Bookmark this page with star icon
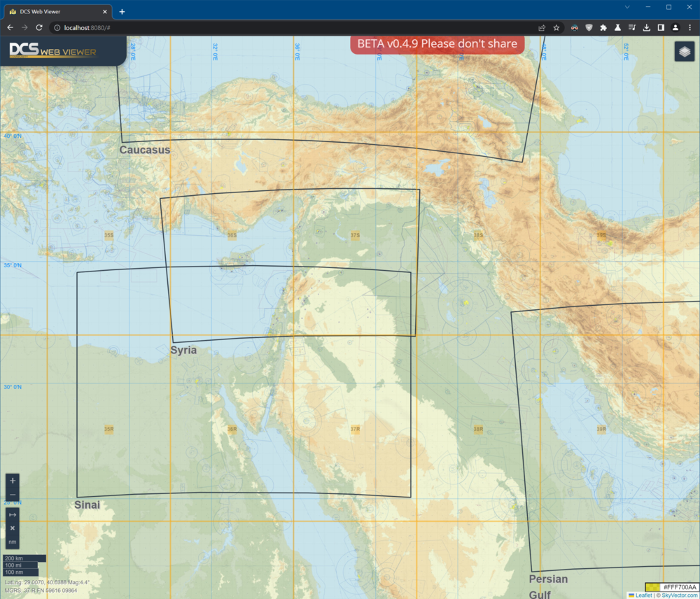Screen dimensions: 700x599 [x=556, y=28]
